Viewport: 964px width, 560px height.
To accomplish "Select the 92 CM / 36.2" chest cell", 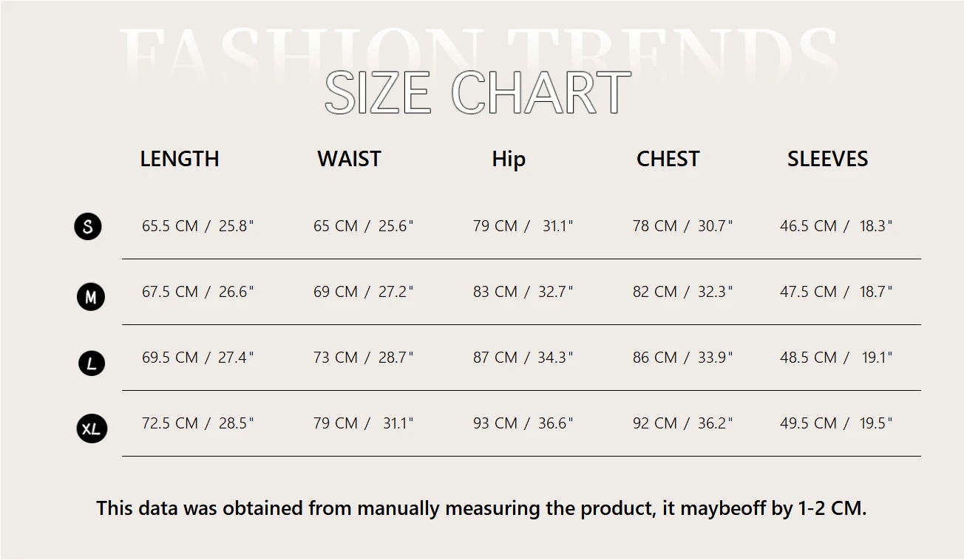I will (682, 423).
